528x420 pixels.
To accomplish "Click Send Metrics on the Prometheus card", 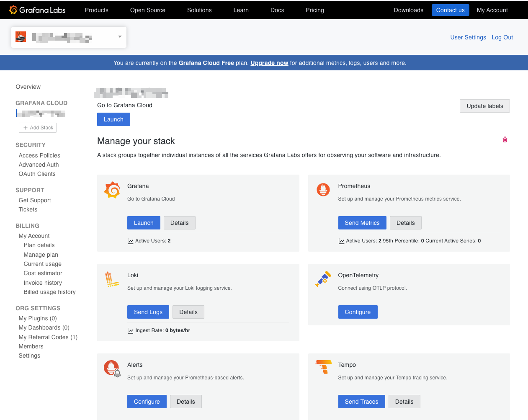I will (362, 223).
